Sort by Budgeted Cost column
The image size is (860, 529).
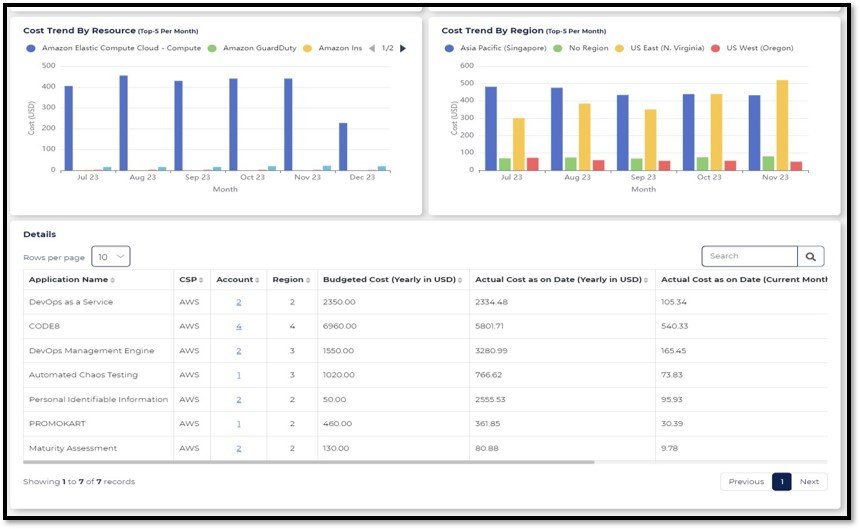coord(392,280)
